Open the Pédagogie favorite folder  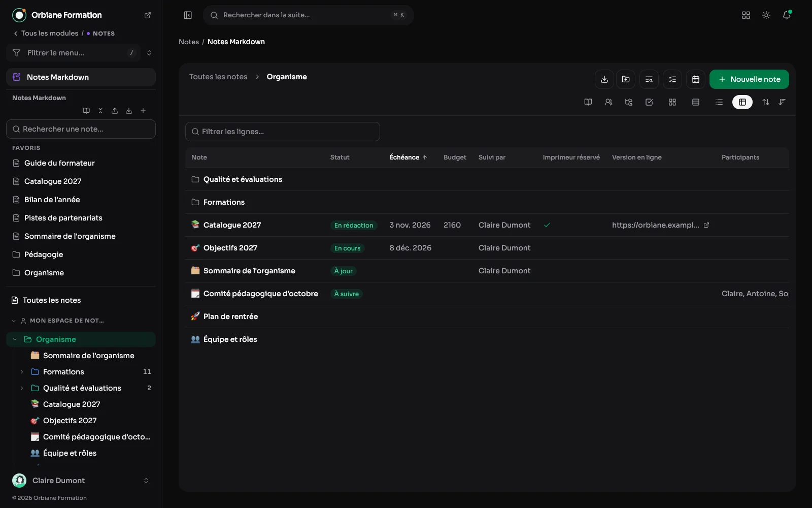click(81, 255)
